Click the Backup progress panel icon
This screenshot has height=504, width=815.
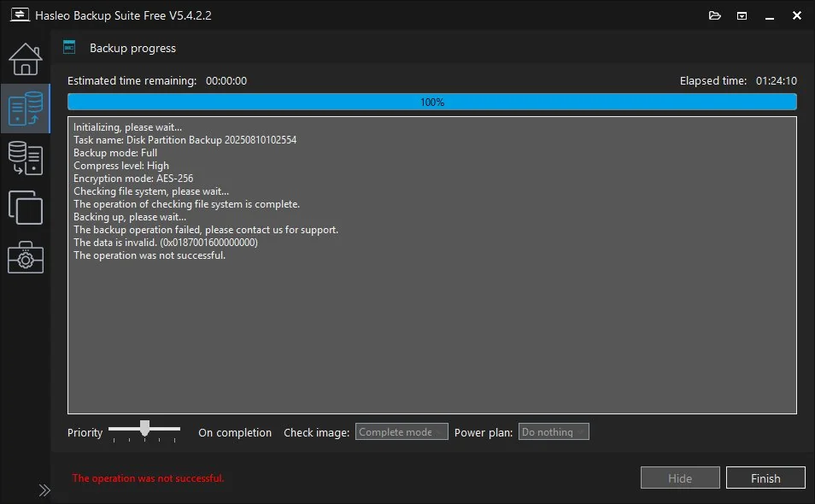point(69,47)
